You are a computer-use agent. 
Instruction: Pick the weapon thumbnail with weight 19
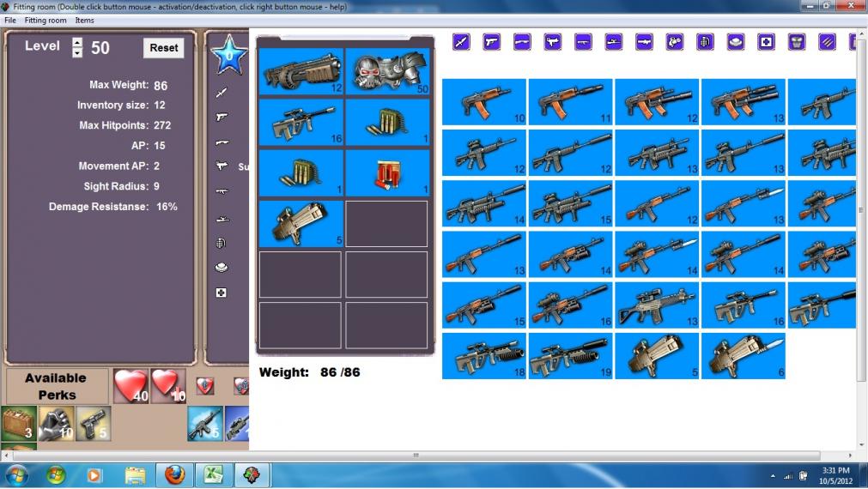tap(570, 356)
